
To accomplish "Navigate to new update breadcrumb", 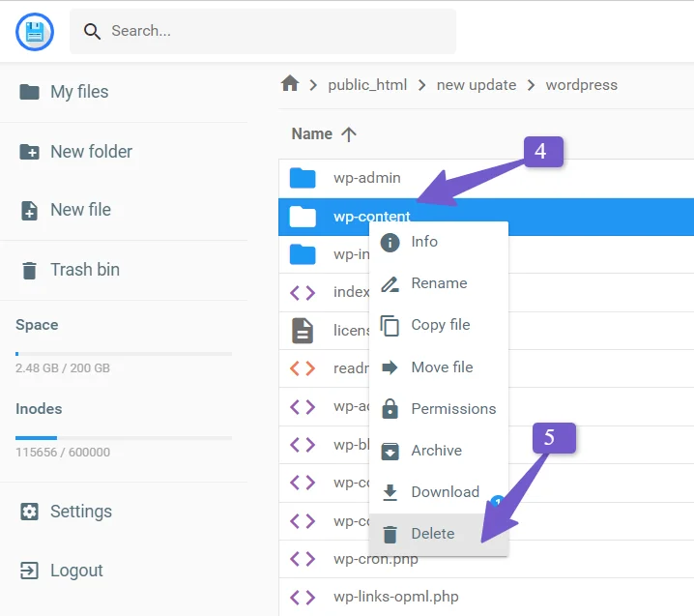I will [477, 84].
